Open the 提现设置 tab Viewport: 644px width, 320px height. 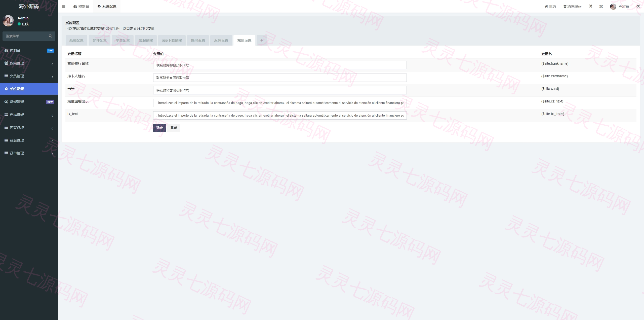[198, 40]
